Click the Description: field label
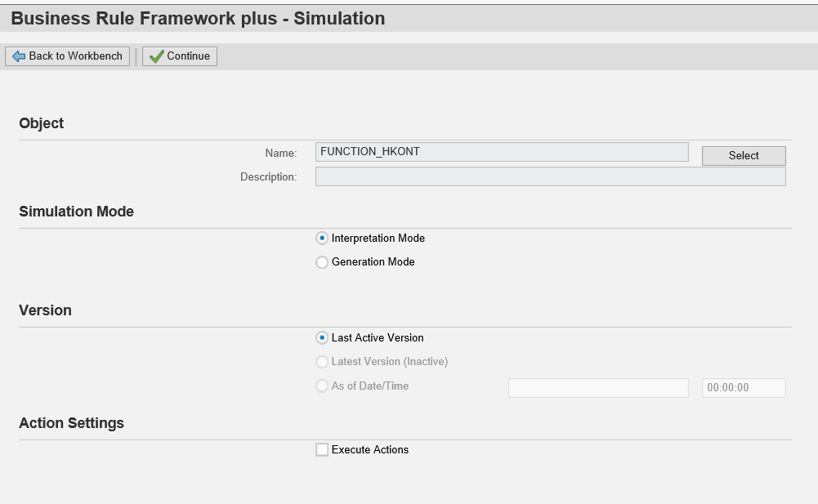 tap(268, 176)
